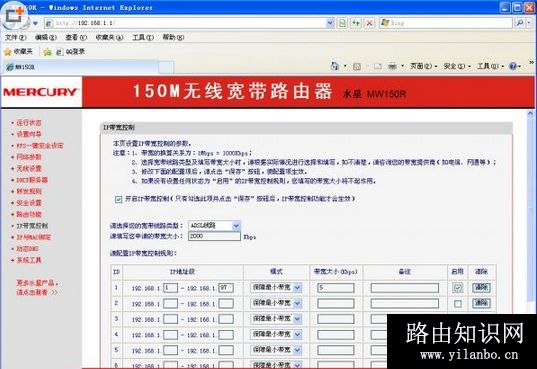Viewport: 537px width, 369px height.
Task: Click rule 1 end IP field
Action: point(226,287)
